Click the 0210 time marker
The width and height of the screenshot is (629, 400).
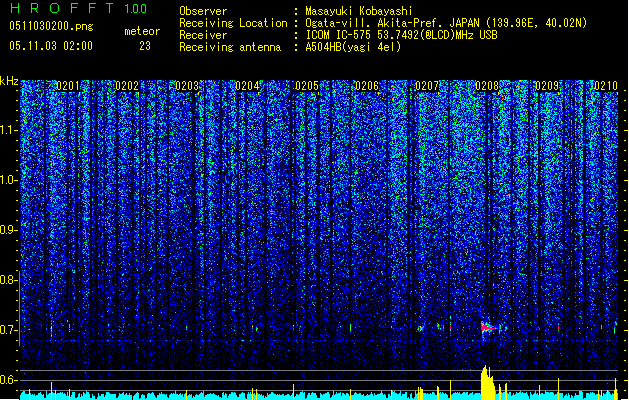[606, 86]
